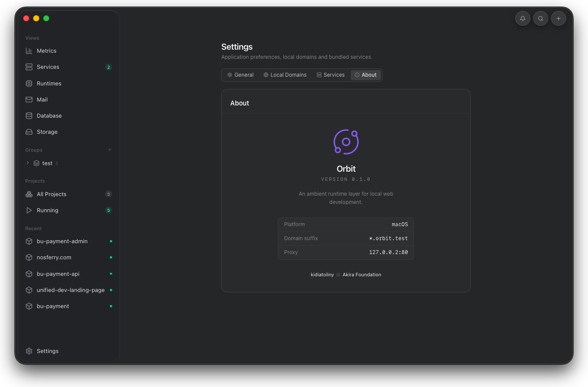Open Settings from sidebar bottom
The width and height of the screenshot is (588, 387).
68,351
